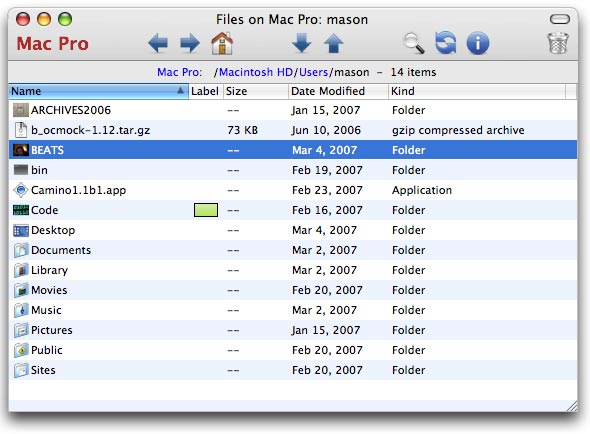Viewport: 590px width, 434px height.
Task: Click the Code folder icon
Action: [21, 210]
